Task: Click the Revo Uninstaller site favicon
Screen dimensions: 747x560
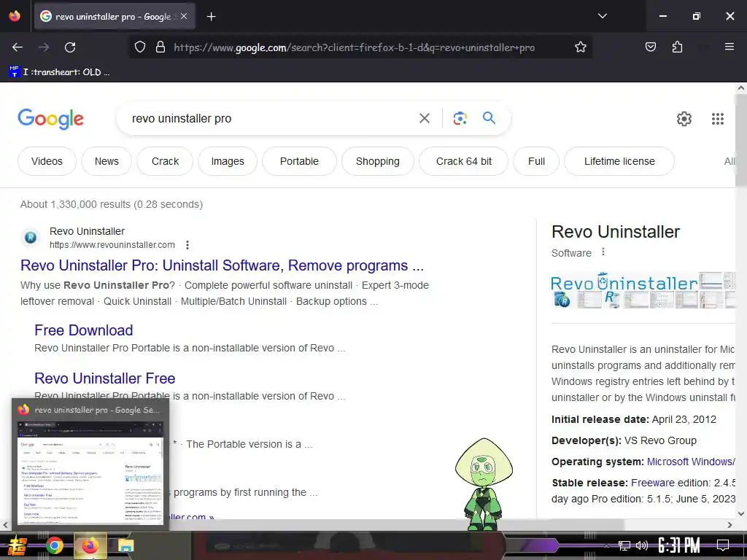Action: point(31,237)
